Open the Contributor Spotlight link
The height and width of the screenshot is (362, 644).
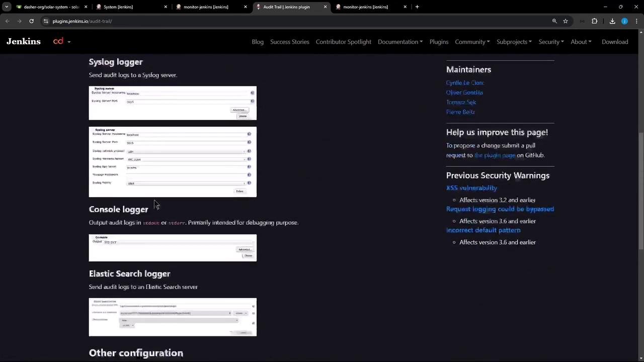coord(344,42)
